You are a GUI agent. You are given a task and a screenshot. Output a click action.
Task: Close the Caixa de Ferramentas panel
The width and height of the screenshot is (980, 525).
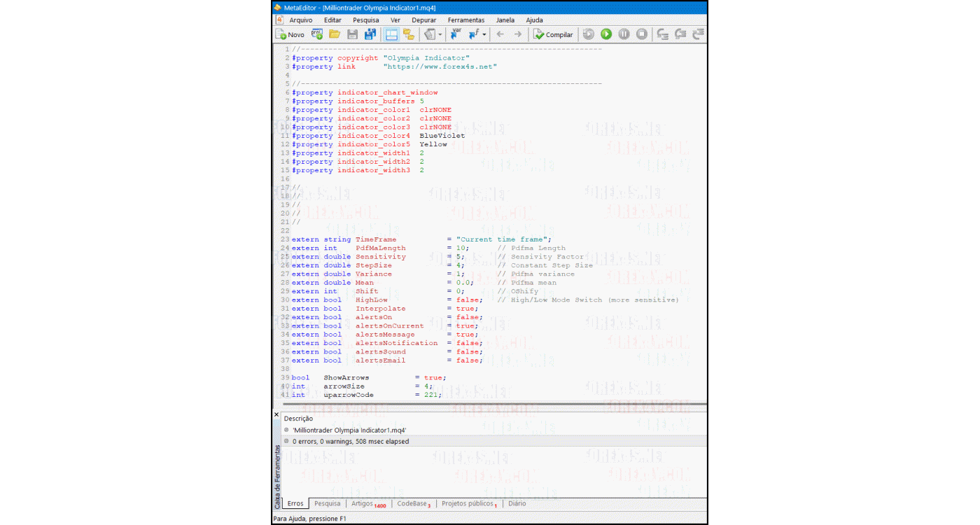pyautogui.click(x=277, y=414)
